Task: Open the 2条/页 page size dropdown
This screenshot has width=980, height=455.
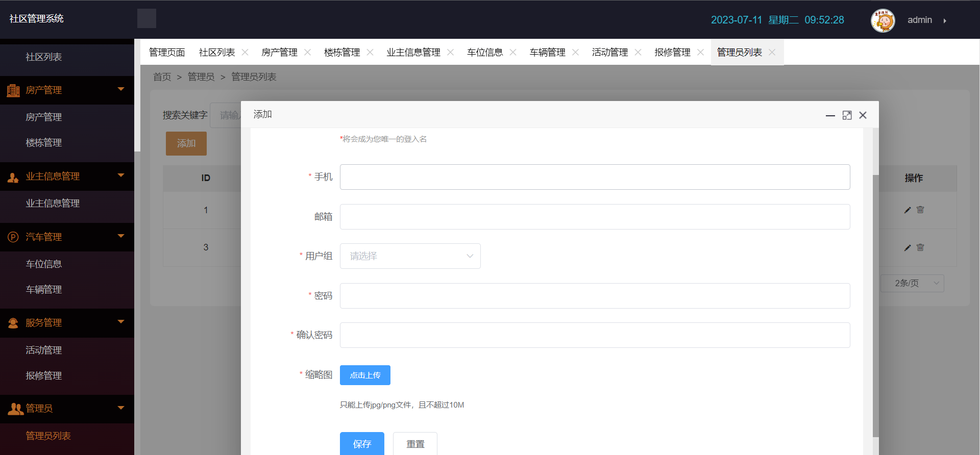Action: (x=912, y=283)
